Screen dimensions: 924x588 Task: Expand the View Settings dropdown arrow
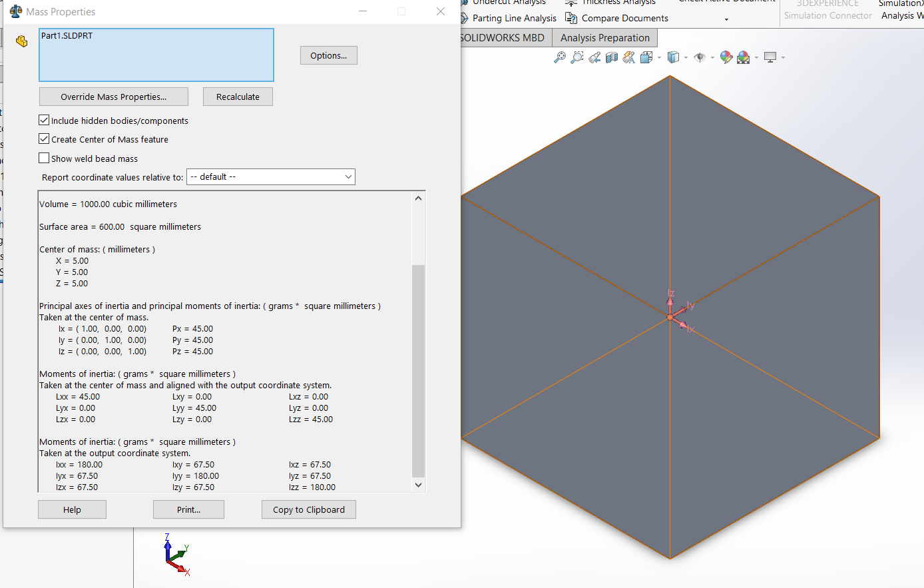783,58
